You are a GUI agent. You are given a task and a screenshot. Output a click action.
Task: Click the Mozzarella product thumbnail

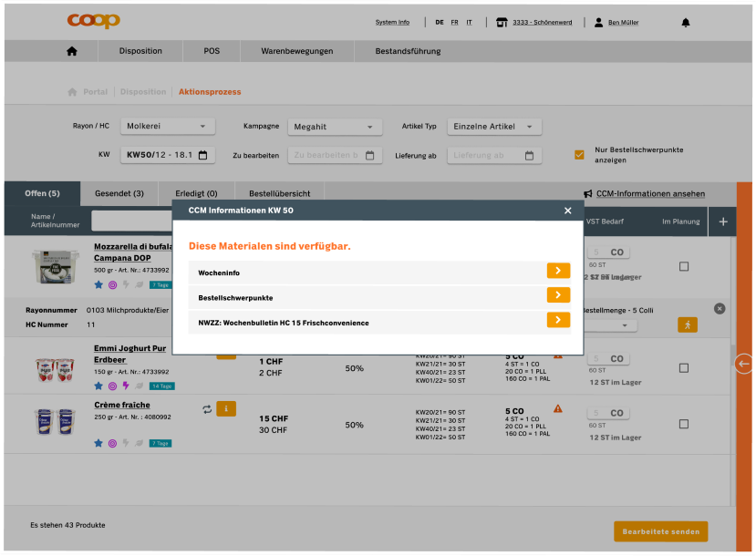pos(55,266)
